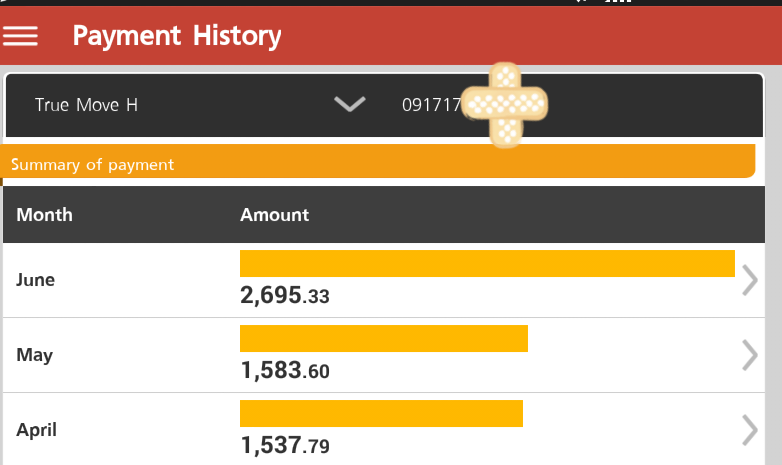Select True Move H carrier selector
The image size is (782, 465).
86,104
